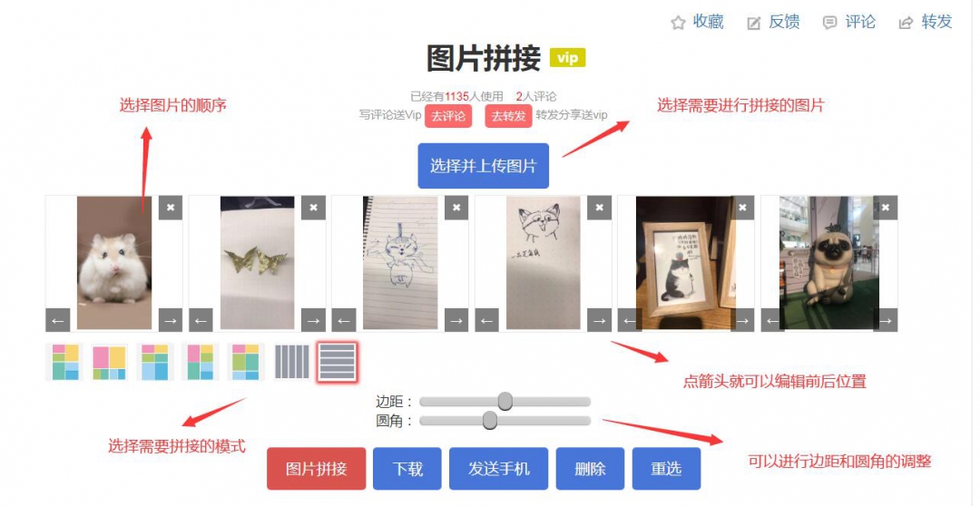
Task: Select the hamster photo thumbnail
Action: (x=113, y=263)
